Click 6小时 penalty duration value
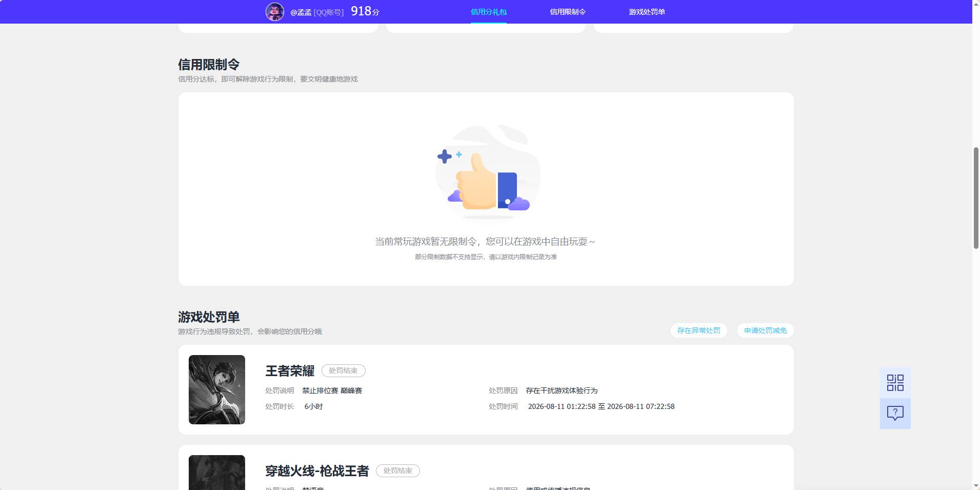This screenshot has height=490, width=980. tap(313, 406)
